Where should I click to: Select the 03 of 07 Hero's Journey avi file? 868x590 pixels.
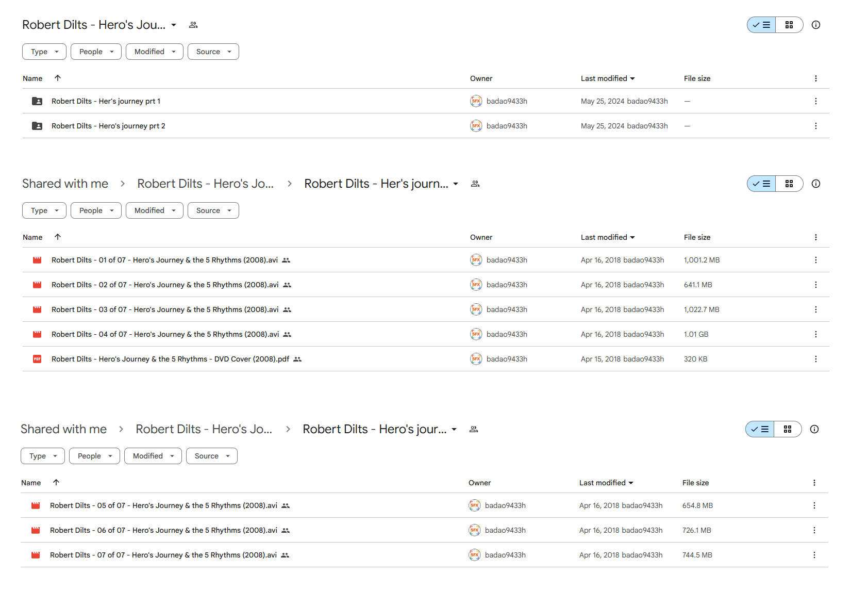coord(426,309)
